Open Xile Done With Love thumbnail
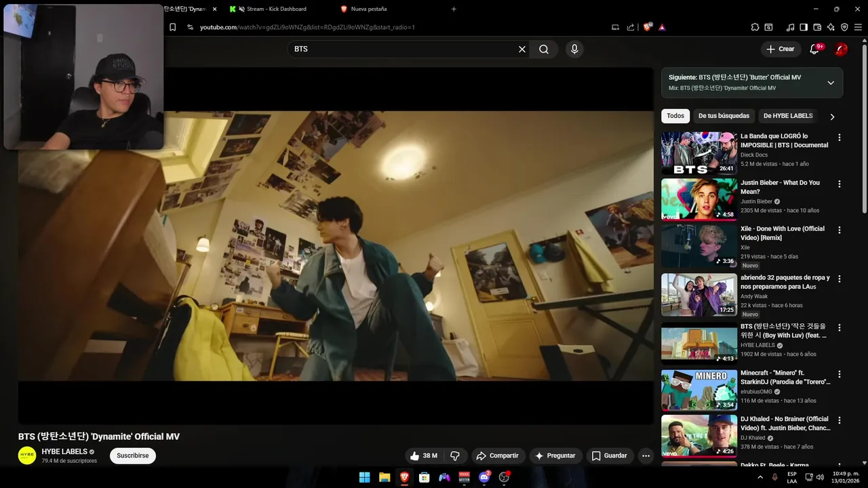The width and height of the screenshot is (868, 488). [699, 246]
